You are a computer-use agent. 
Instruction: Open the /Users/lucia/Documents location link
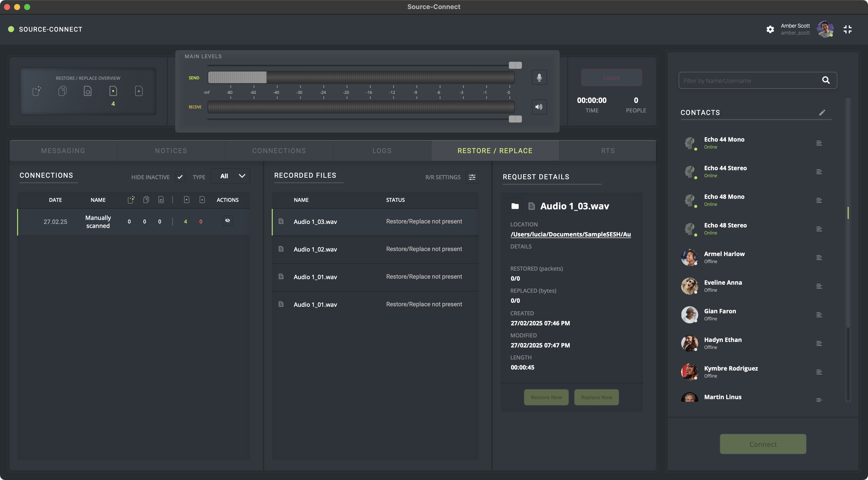[570, 234]
